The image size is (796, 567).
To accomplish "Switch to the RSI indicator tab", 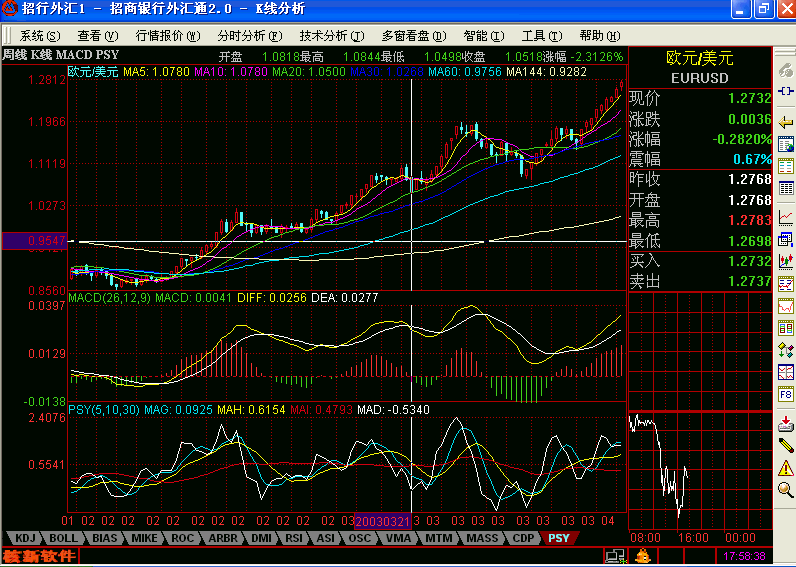I will [x=294, y=538].
